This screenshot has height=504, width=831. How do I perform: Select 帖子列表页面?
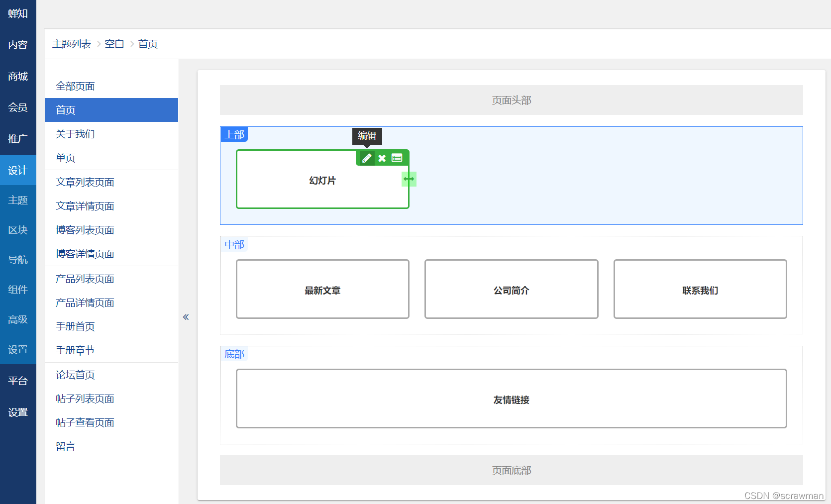pos(111,399)
